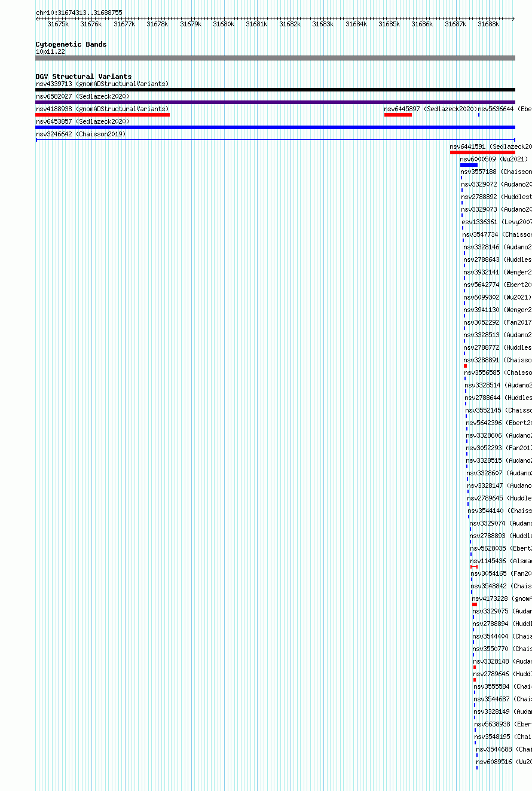Click variant nsv3328514

498,385
